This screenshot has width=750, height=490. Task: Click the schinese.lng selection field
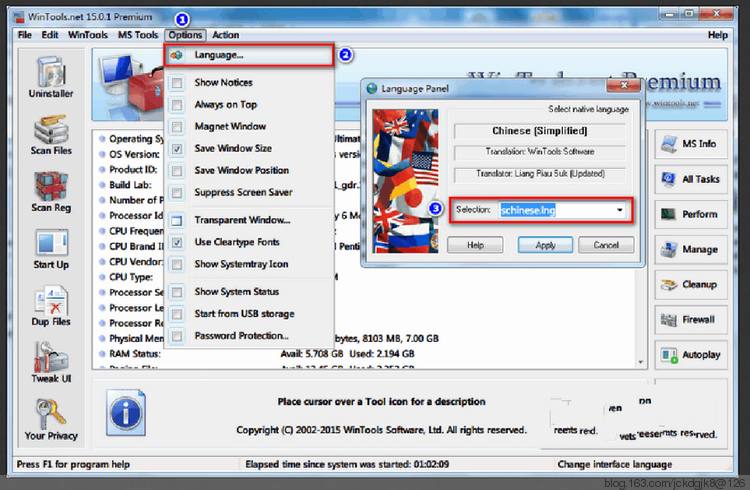(x=562, y=210)
